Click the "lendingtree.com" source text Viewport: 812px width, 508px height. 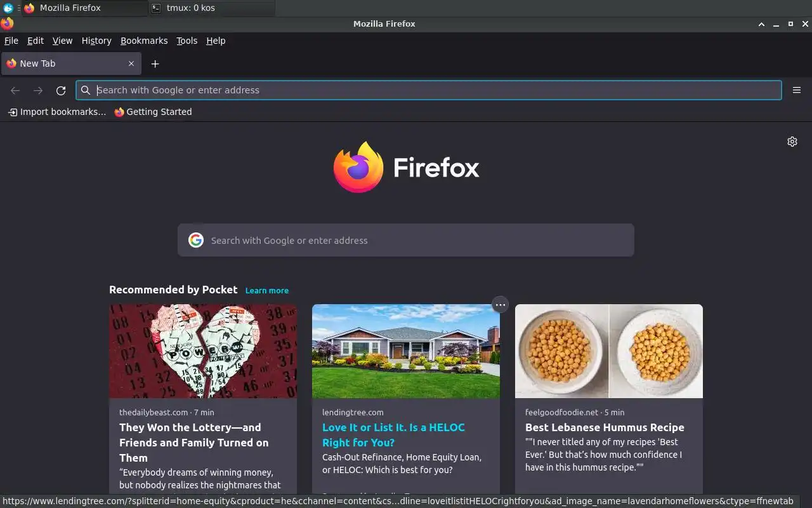353,412
